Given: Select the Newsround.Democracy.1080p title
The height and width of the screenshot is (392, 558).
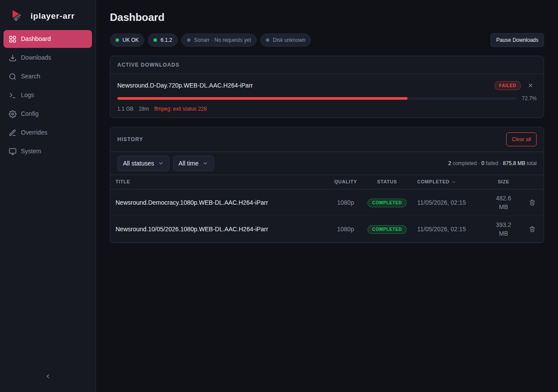Looking at the screenshot, I should tap(192, 203).
